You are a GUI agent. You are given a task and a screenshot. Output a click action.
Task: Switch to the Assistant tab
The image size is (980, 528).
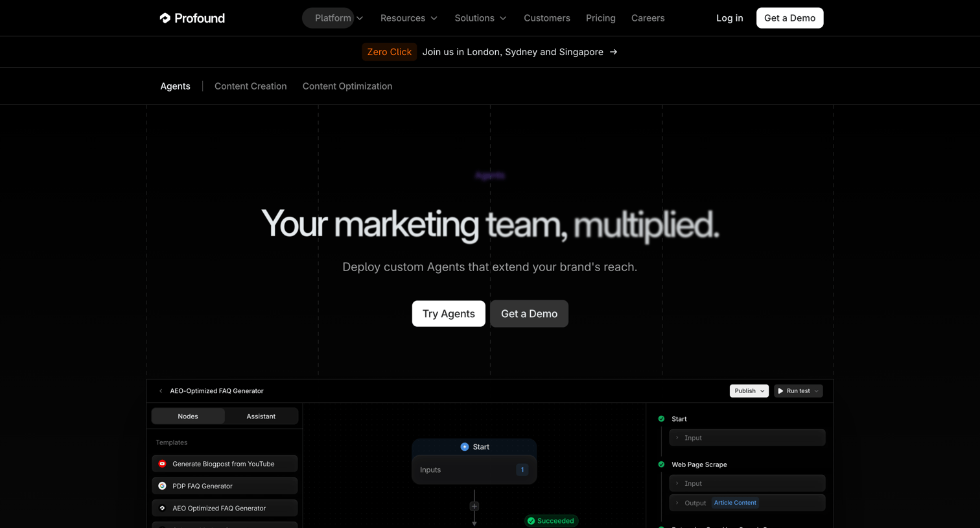pyautogui.click(x=261, y=416)
